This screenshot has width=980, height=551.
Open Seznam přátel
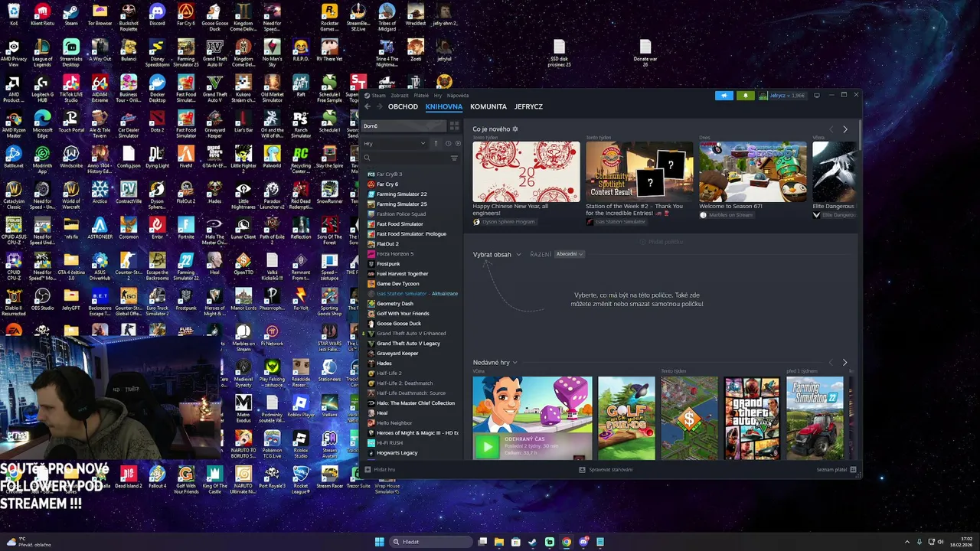(836, 469)
